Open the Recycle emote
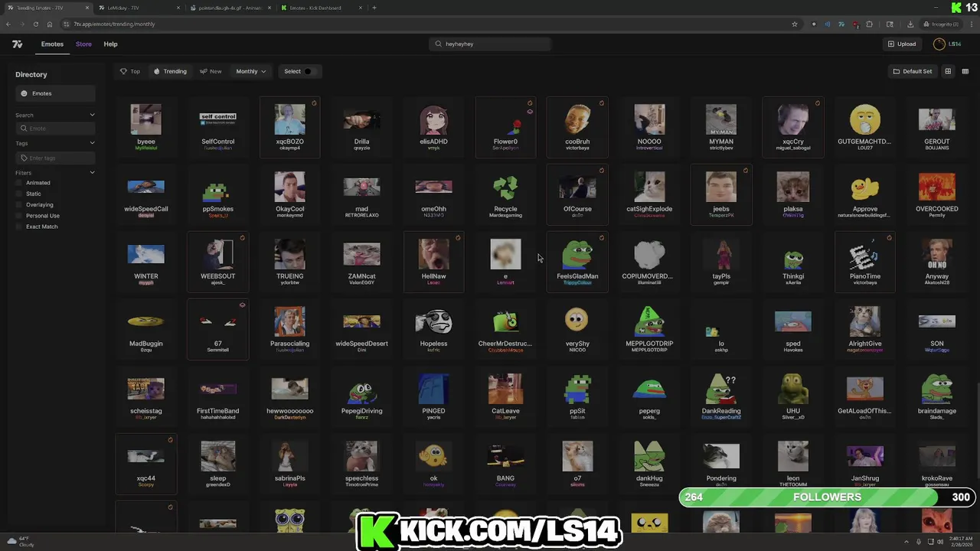 coord(505,194)
